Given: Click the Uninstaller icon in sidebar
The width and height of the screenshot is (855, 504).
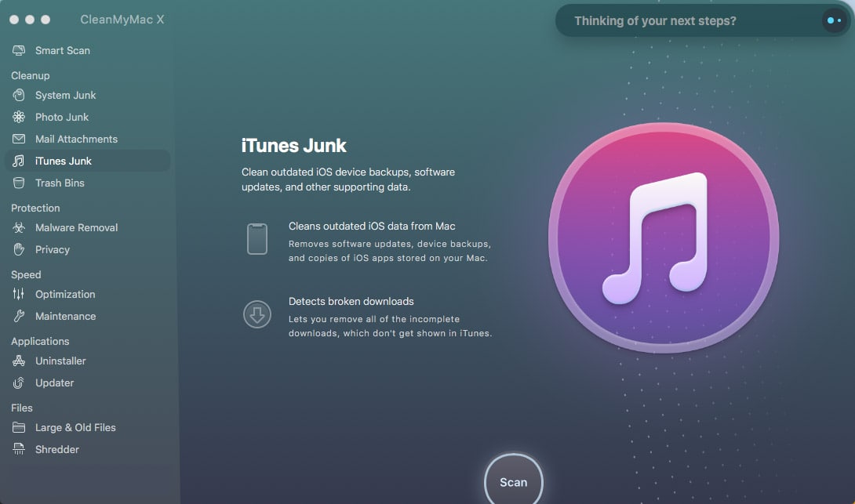Looking at the screenshot, I should tap(19, 361).
